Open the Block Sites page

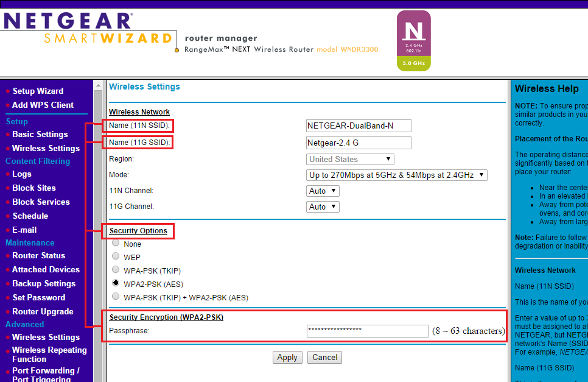[x=33, y=188]
